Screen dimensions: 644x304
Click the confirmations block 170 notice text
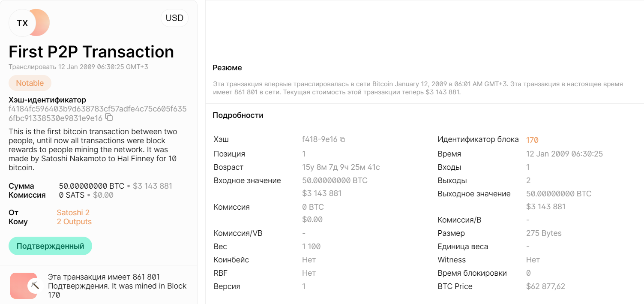[x=117, y=286]
